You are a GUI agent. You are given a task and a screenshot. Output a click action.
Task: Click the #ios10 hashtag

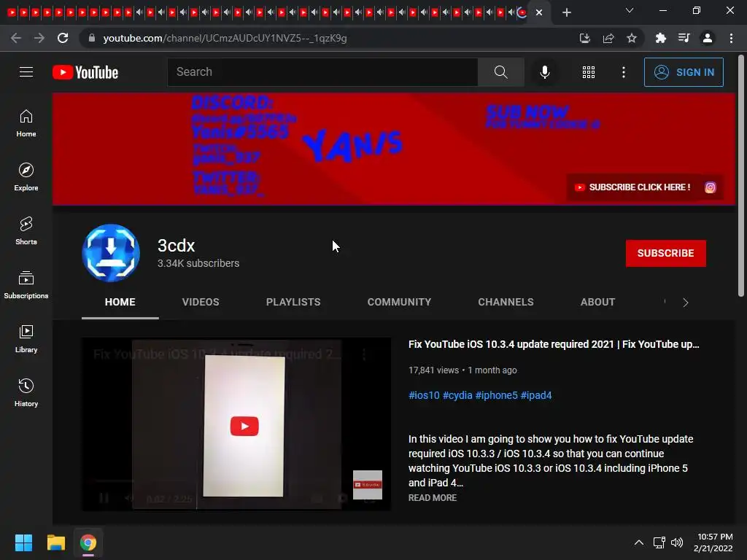[424, 395]
